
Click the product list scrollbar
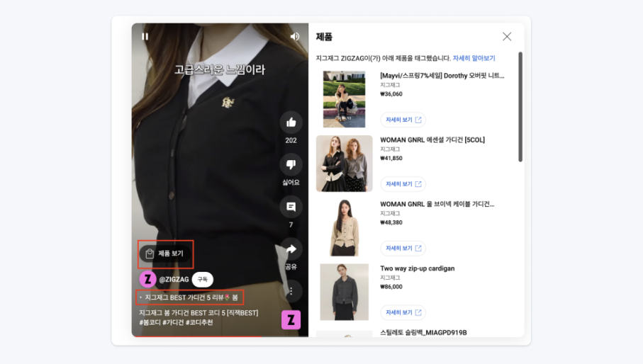pyautogui.click(x=520, y=106)
